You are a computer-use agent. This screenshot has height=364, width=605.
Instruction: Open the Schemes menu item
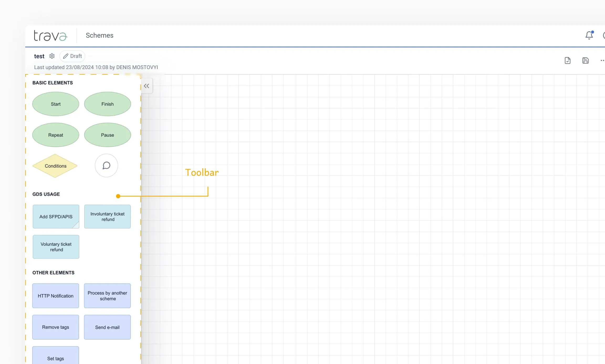pos(100,35)
